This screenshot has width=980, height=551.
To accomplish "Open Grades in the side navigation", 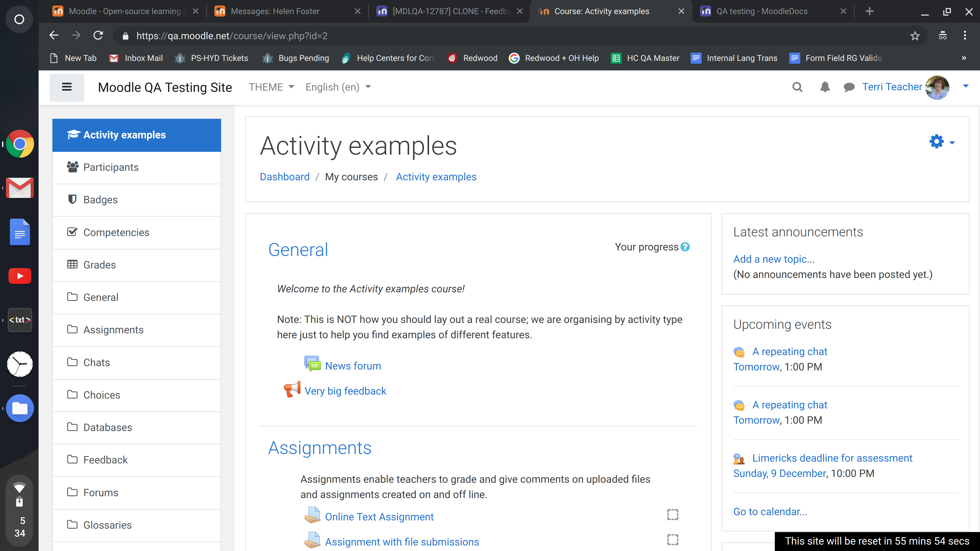I will point(137,265).
